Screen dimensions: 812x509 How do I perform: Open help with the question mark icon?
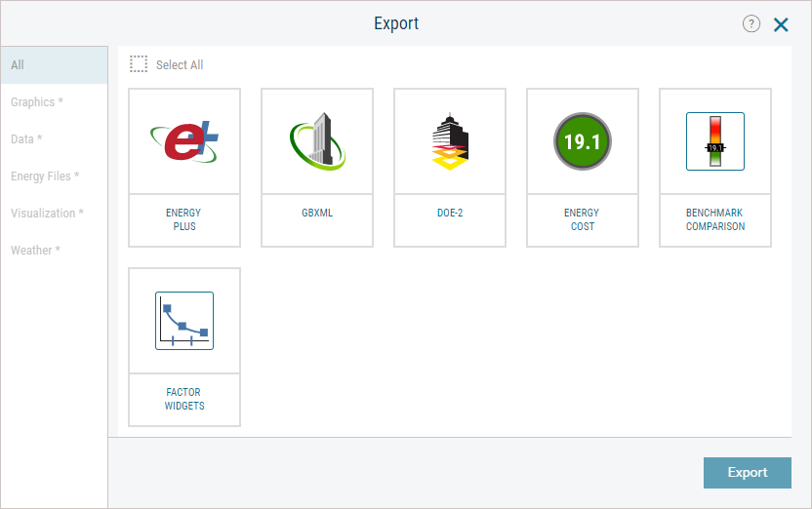(751, 23)
